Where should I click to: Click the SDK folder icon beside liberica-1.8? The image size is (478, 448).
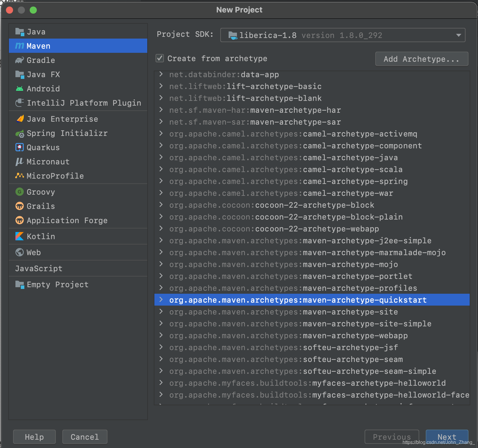(x=233, y=36)
